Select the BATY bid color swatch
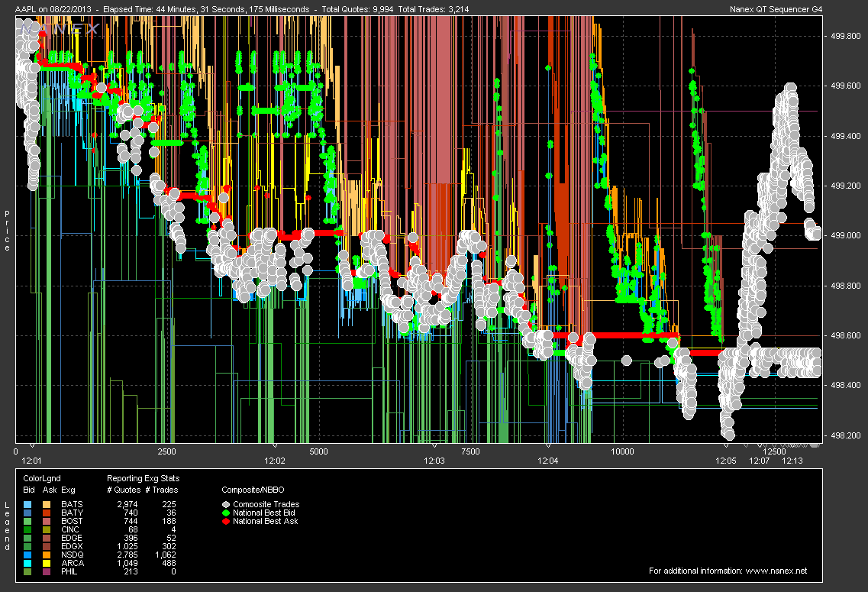The height and width of the screenshot is (592, 868). 27,513
